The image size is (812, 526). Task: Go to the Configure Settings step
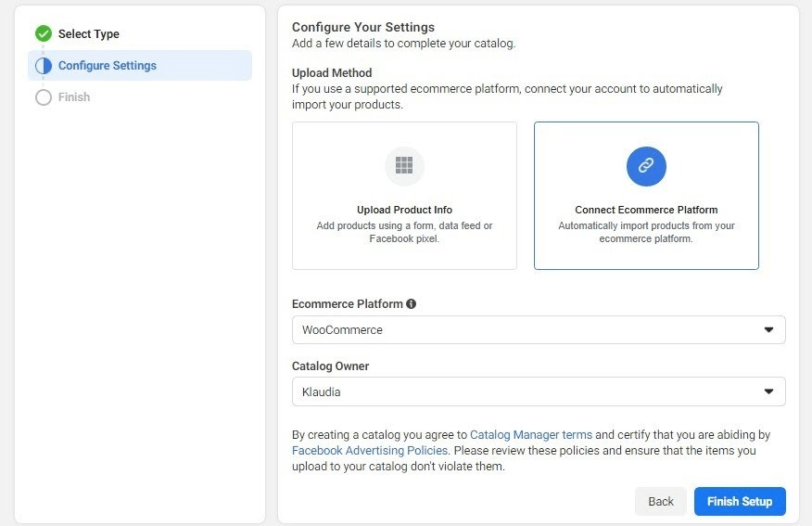pyautogui.click(x=140, y=66)
